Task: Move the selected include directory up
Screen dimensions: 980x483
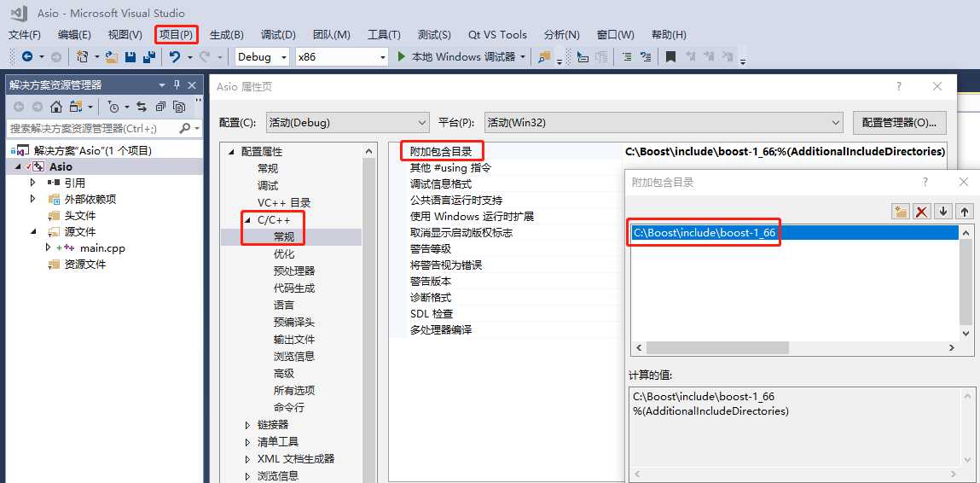Action: click(965, 212)
